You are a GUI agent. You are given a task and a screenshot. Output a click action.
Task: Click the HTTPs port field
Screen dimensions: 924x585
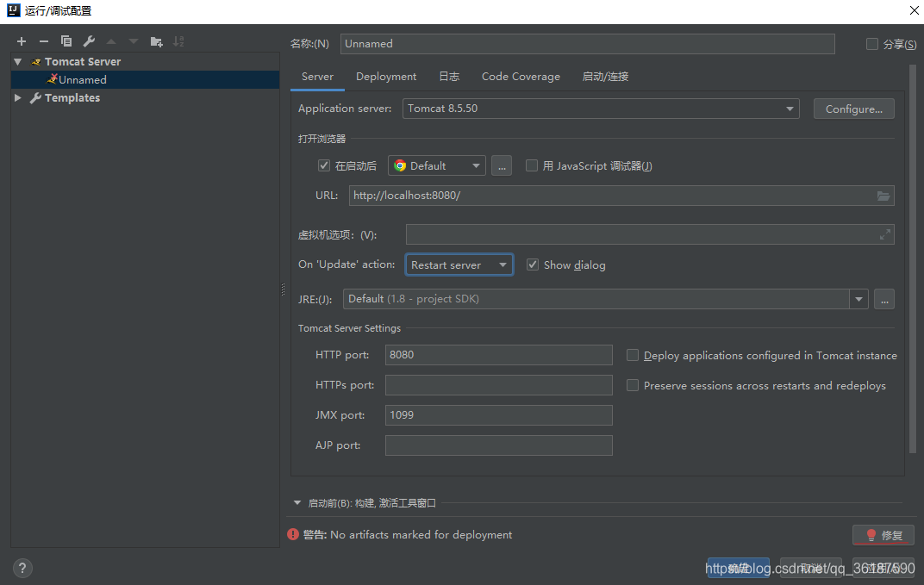pyautogui.click(x=498, y=385)
